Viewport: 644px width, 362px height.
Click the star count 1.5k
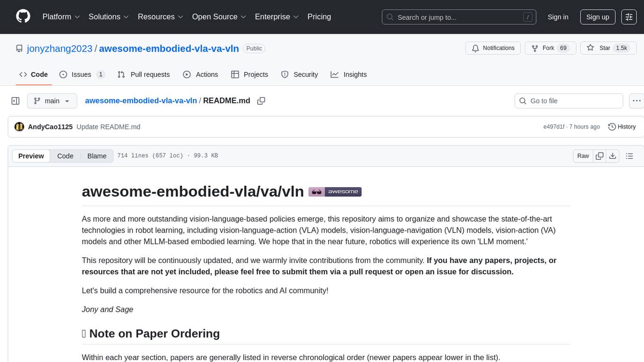(621, 48)
